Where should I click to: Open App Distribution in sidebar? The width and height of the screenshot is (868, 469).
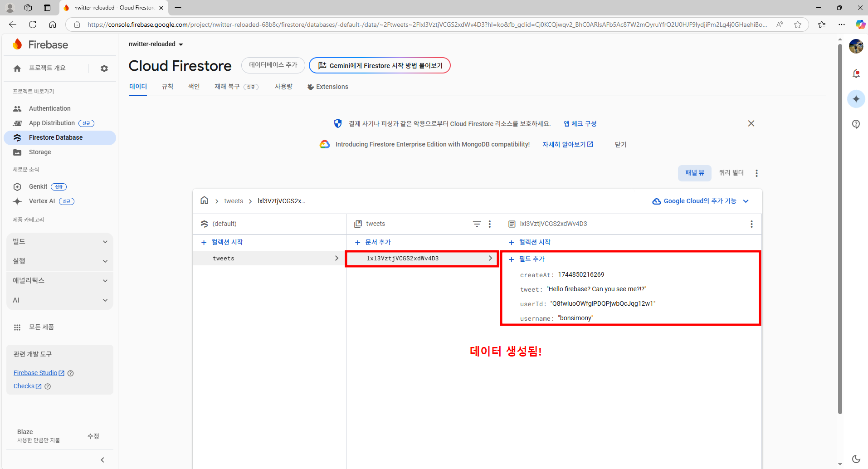coord(52,123)
